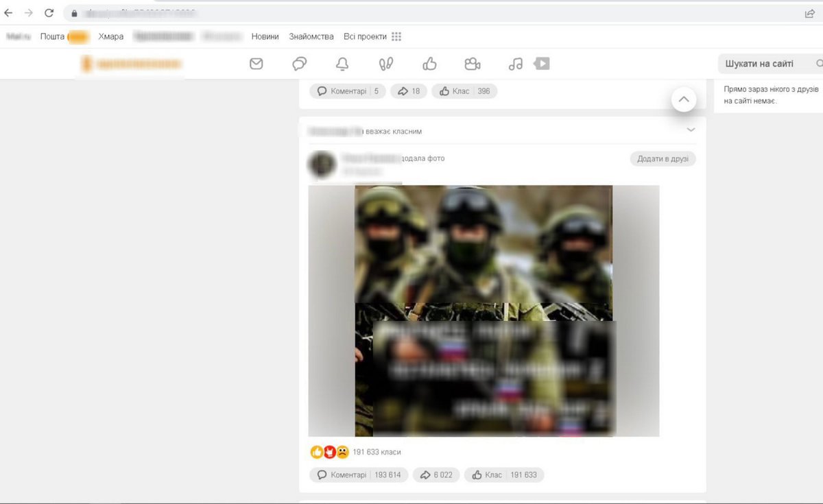Open the Discussions chat bubble icon
Viewport: 823px width, 504px height.
pyautogui.click(x=299, y=63)
